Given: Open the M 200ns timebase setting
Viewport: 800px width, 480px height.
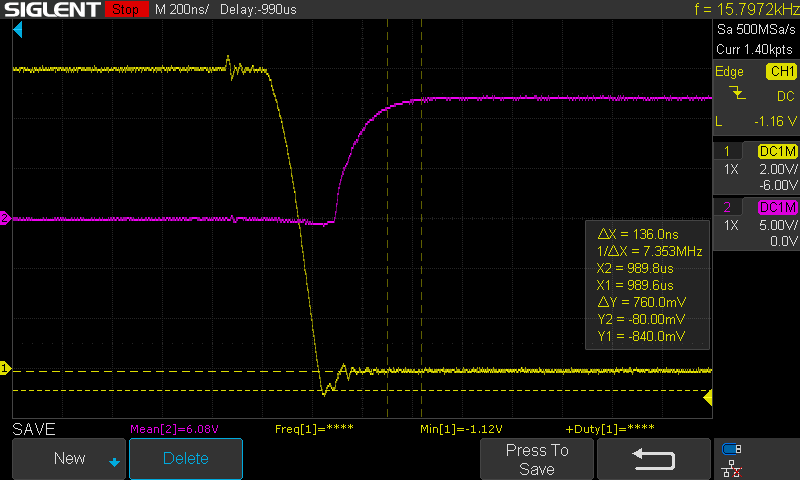Looking at the screenshot, I should coord(184,10).
